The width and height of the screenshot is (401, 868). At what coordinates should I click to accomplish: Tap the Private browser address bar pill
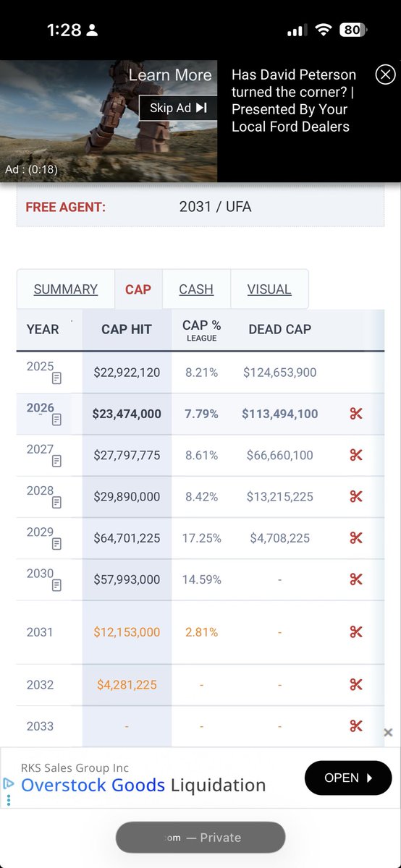click(200, 838)
